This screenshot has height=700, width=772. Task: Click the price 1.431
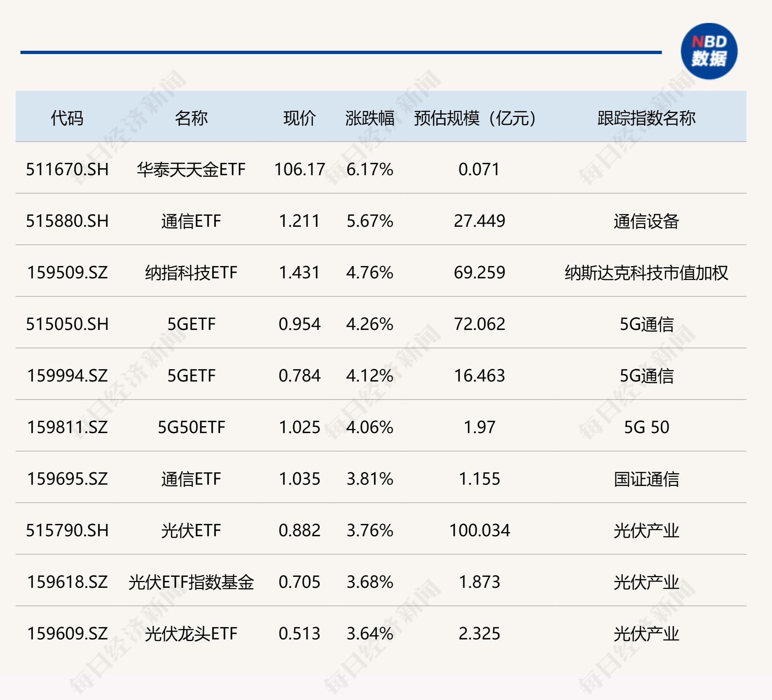[x=300, y=273]
